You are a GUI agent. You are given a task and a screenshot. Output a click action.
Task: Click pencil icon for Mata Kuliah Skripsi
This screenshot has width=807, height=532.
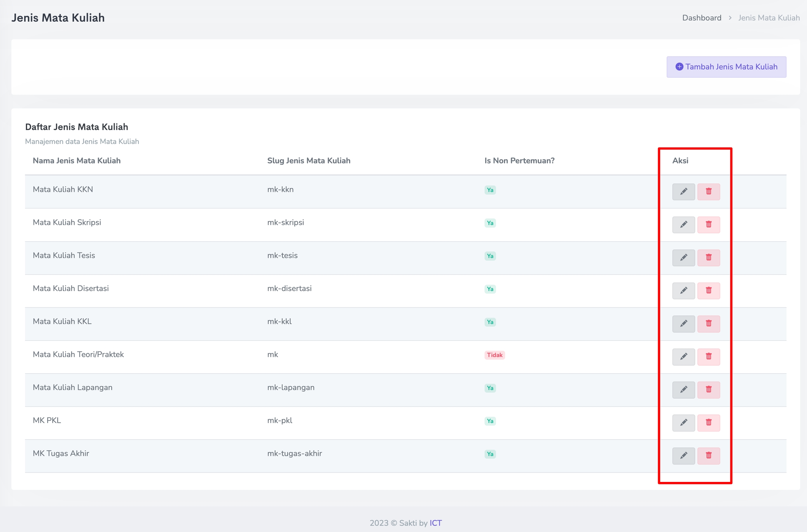click(x=683, y=224)
